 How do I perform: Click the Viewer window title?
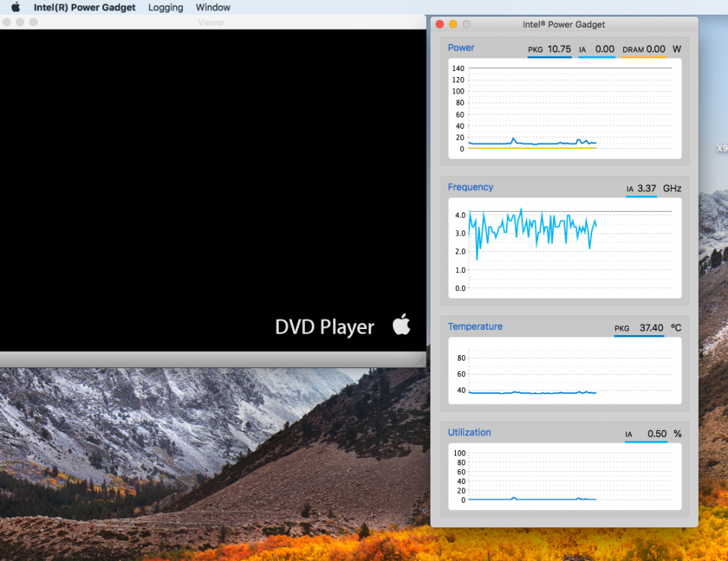click(212, 22)
